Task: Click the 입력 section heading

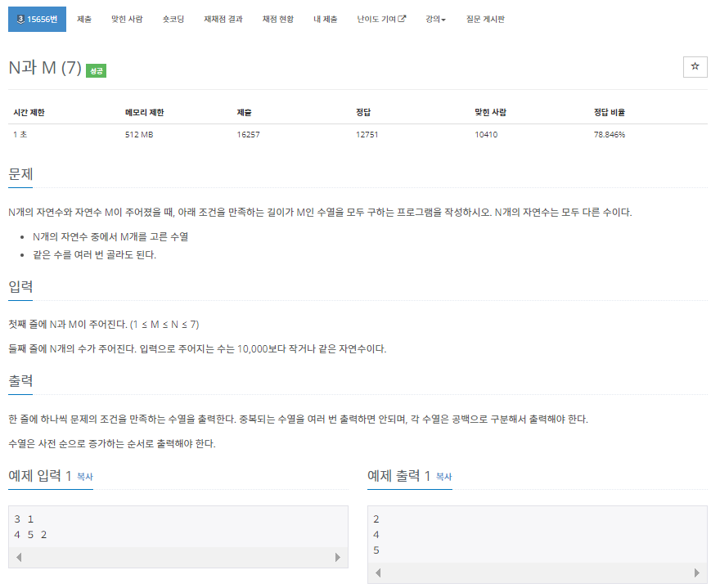Action: pos(20,286)
